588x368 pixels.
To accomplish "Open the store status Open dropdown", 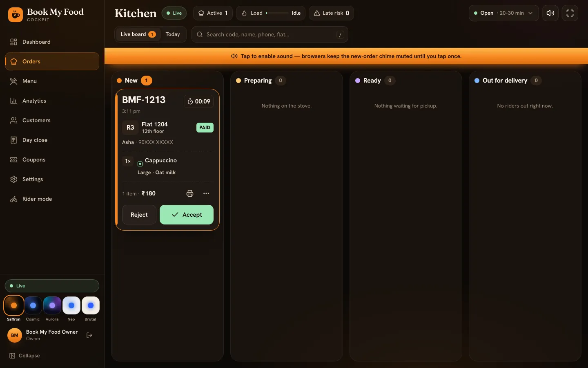I will pyautogui.click(x=504, y=13).
